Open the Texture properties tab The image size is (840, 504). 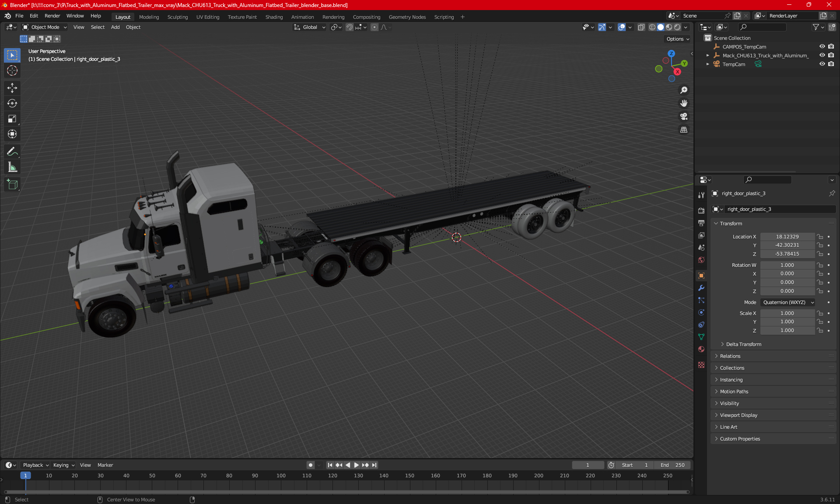click(x=701, y=365)
